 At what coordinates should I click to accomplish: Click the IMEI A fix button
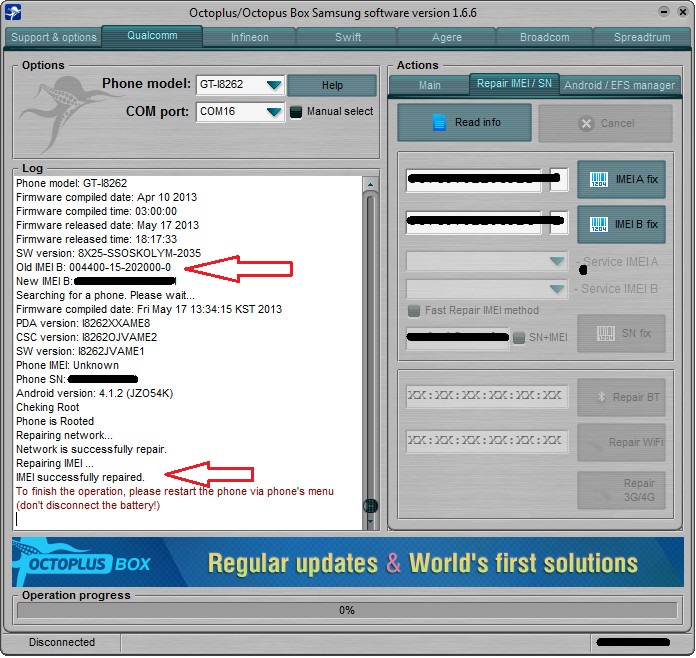[621, 179]
